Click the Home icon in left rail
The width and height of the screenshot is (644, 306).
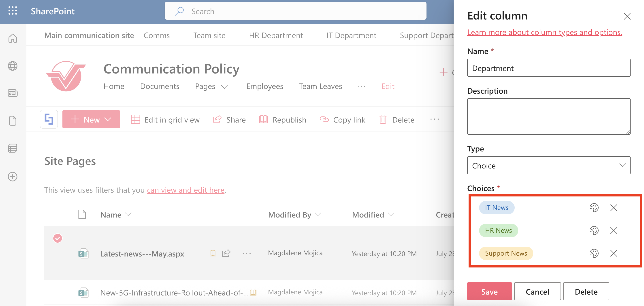point(13,38)
